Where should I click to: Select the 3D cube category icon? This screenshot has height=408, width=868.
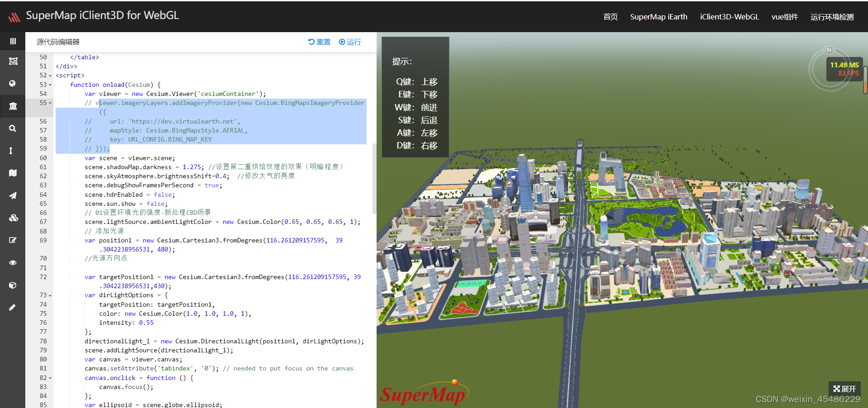point(13,285)
